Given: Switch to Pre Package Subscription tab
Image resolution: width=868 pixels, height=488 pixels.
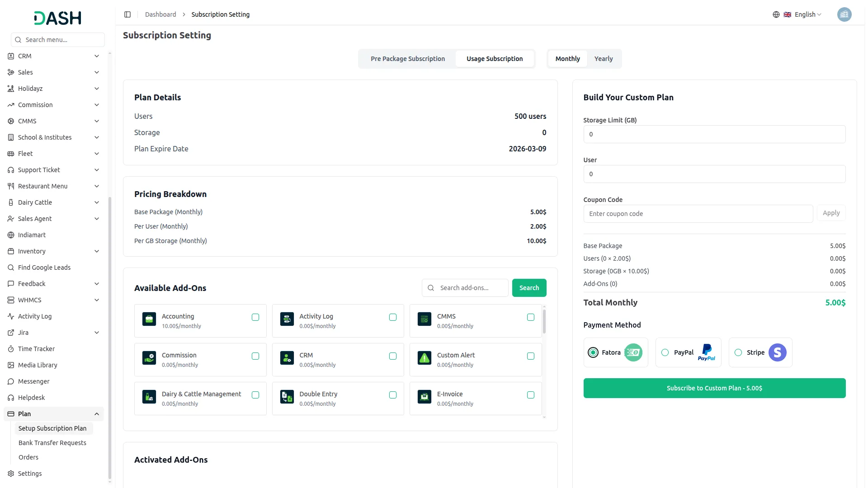Looking at the screenshot, I should coord(408,59).
